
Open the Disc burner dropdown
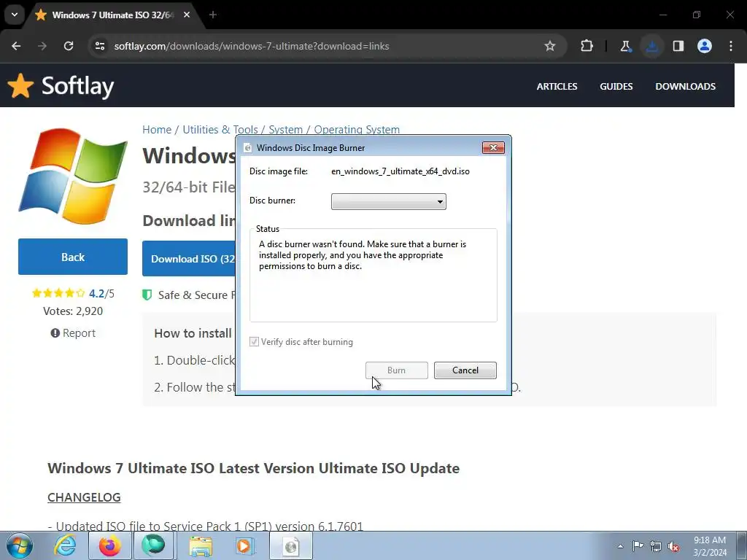(x=389, y=201)
